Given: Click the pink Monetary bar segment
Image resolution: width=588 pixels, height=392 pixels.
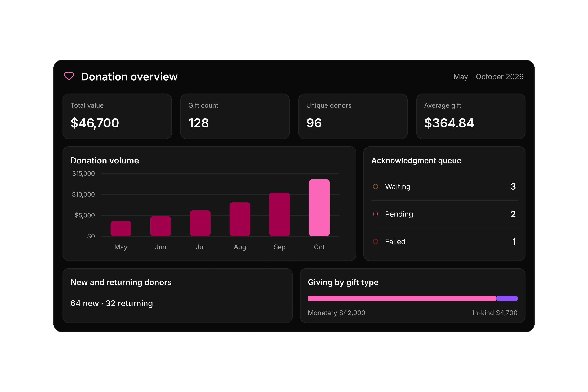Looking at the screenshot, I should coord(402,298).
